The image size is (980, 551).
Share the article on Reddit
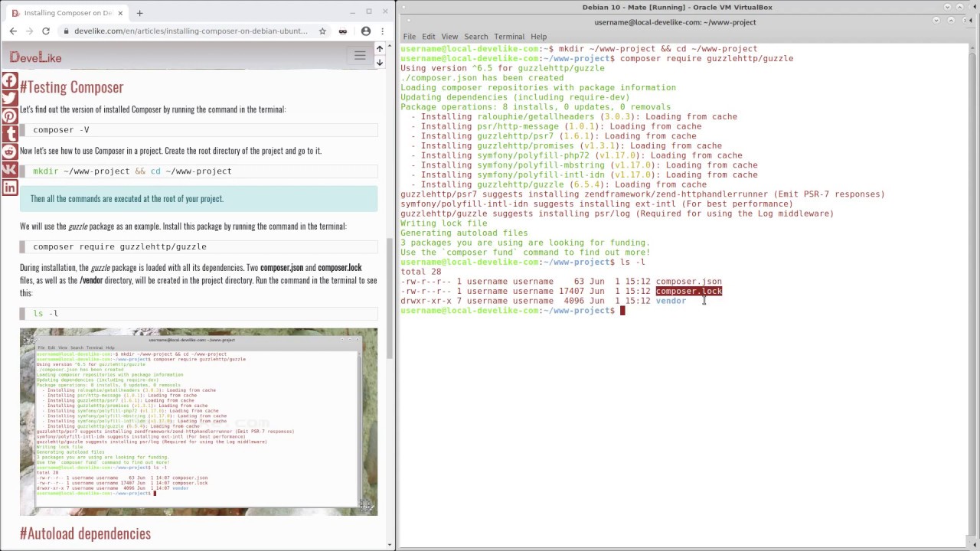pyautogui.click(x=9, y=152)
